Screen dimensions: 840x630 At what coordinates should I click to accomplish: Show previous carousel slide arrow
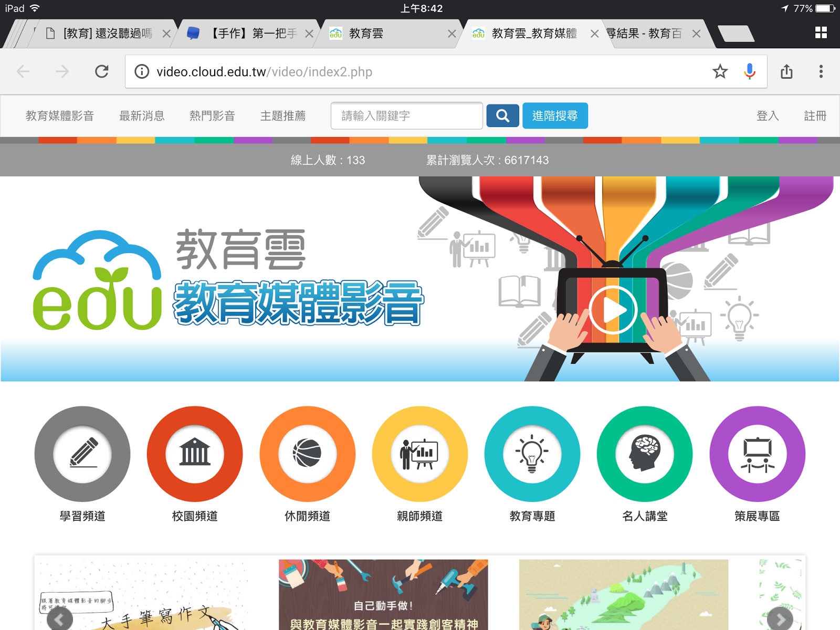[x=59, y=618]
